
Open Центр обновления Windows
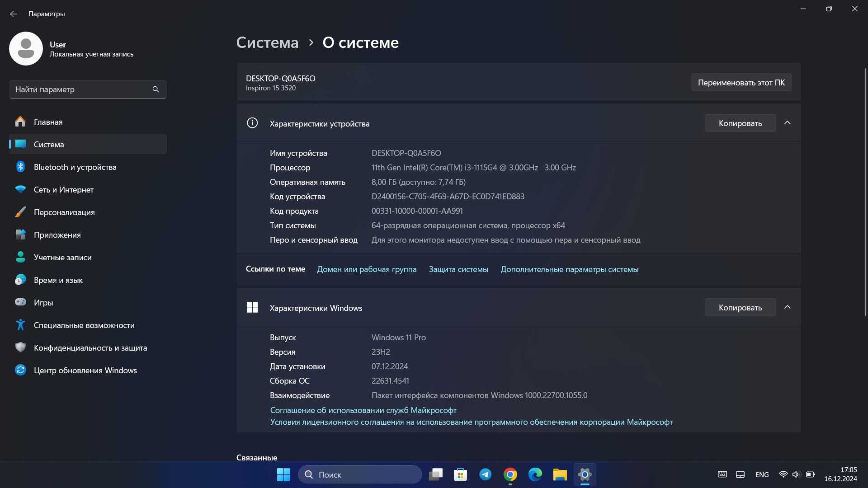[x=88, y=370]
